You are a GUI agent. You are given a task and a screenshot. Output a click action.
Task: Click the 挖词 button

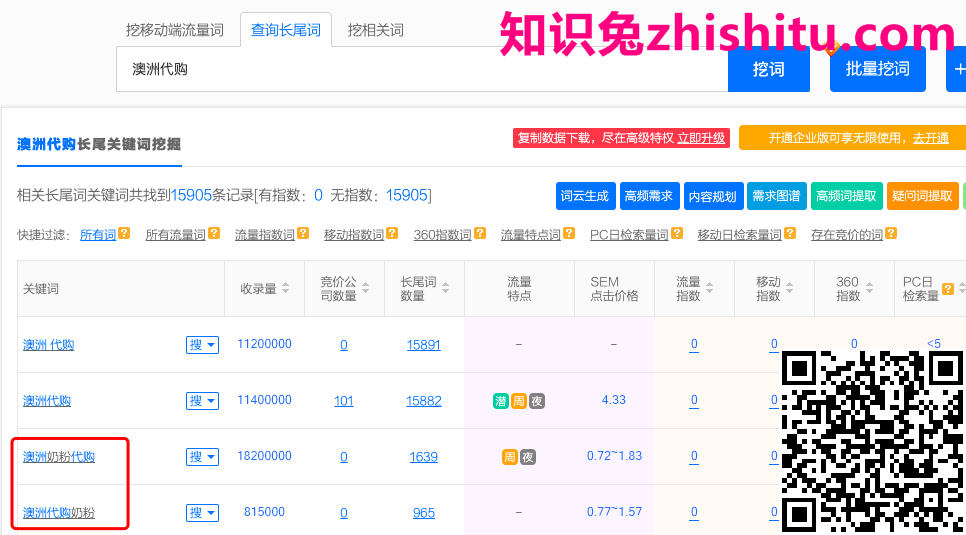coord(768,69)
